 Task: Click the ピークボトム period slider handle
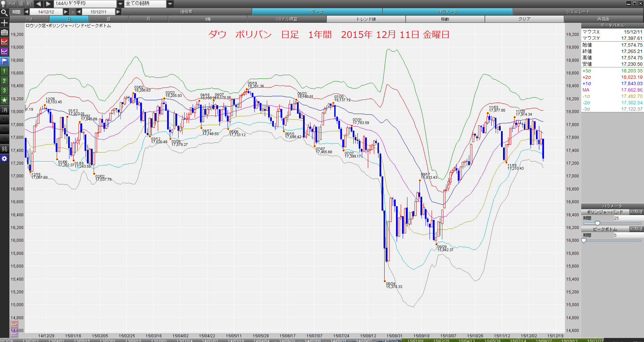pos(584,240)
